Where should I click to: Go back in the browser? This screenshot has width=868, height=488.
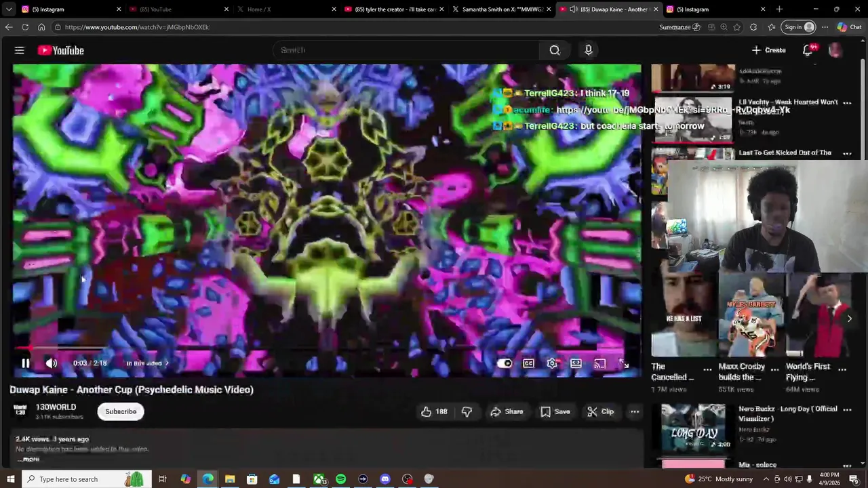click(9, 27)
